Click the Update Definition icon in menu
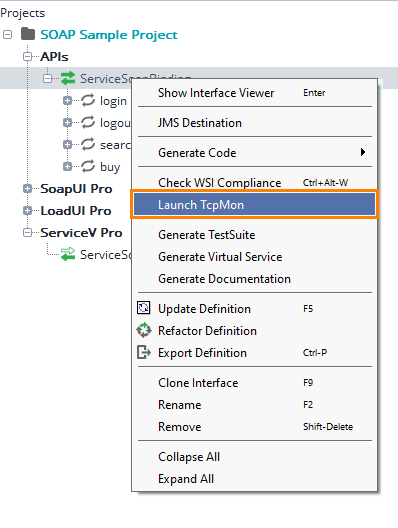The height and width of the screenshot is (528, 398). [x=144, y=308]
